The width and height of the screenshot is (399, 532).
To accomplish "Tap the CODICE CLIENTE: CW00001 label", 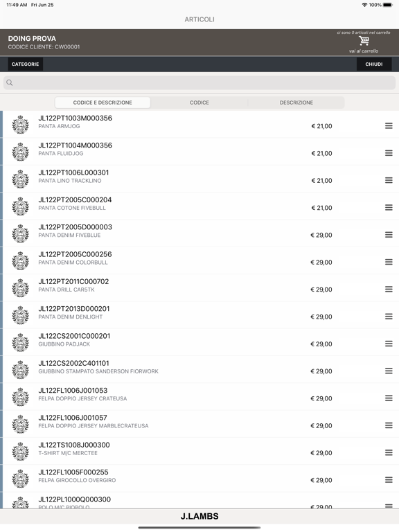I will click(44, 47).
